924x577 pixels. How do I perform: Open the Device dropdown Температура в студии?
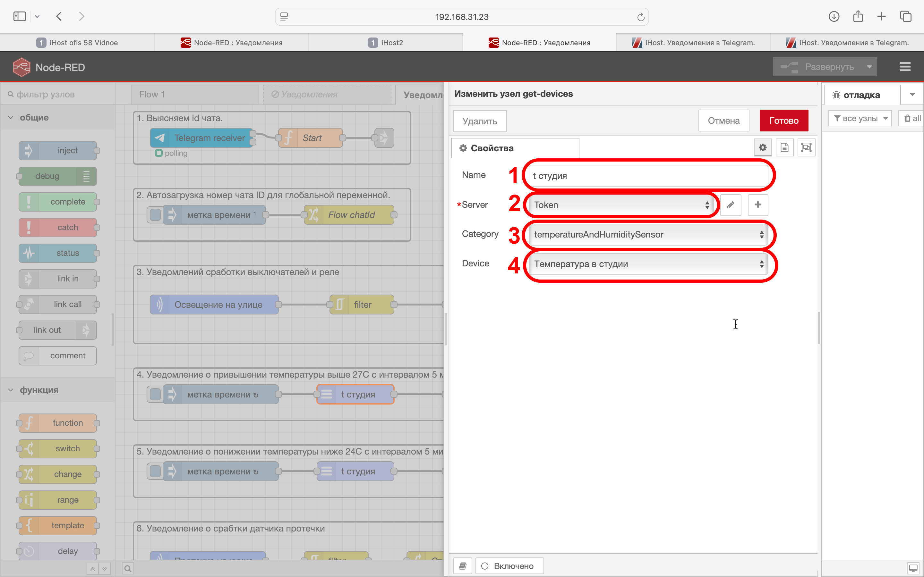coord(648,264)
